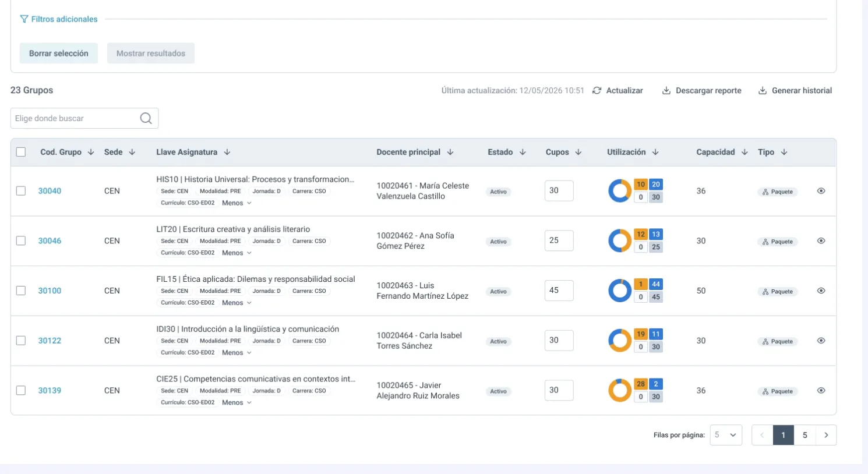Sort by Llave Asignatura arrow
868x474 pixels.
[227, 152]
